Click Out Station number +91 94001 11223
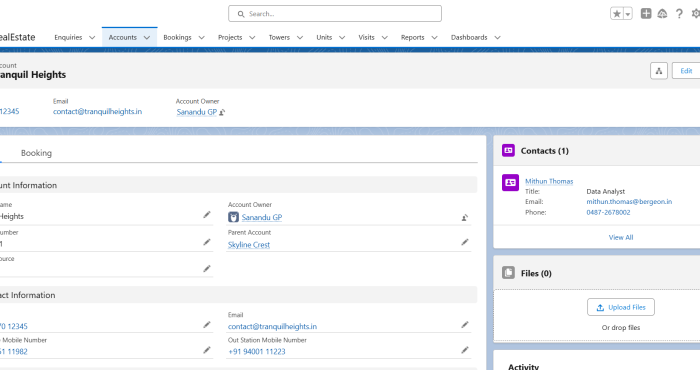 point(257,352)
